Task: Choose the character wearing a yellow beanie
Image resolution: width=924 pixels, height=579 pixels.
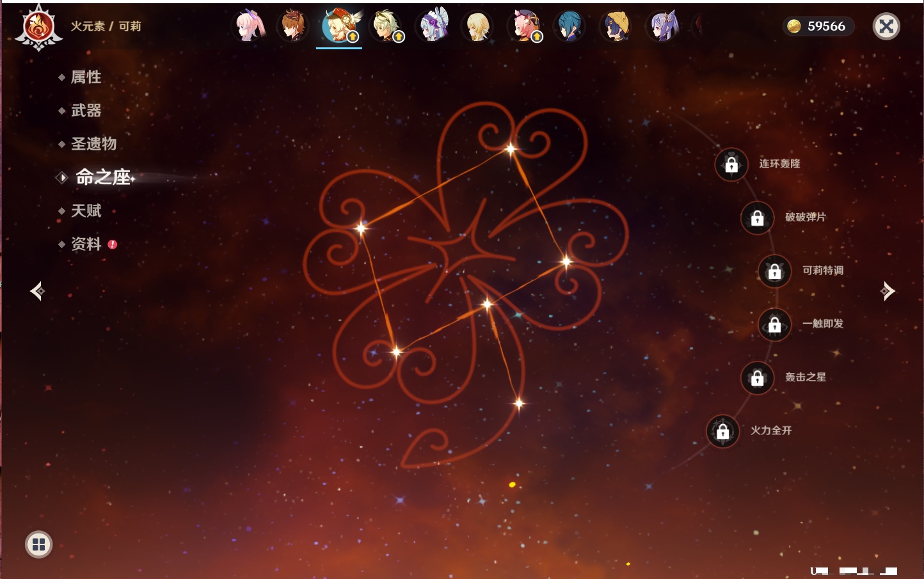Action: [616, 26]
